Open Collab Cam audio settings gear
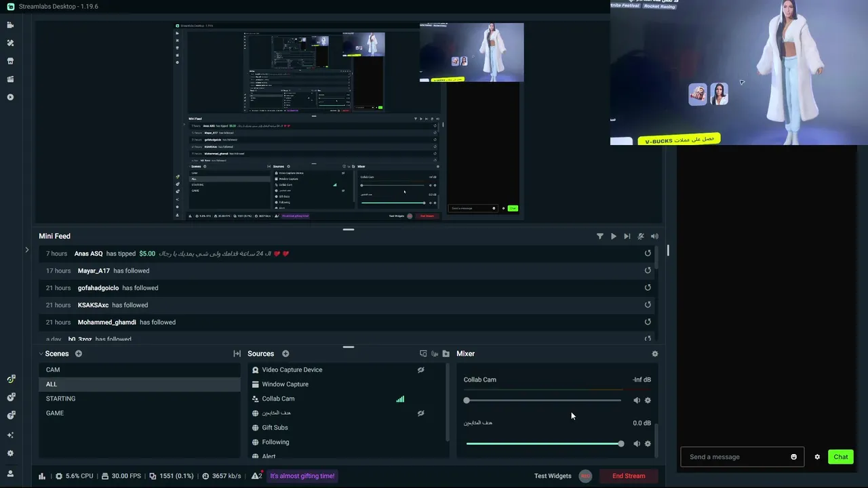The width and height of the screenshot is (868, 488). (x=648, y=401)
